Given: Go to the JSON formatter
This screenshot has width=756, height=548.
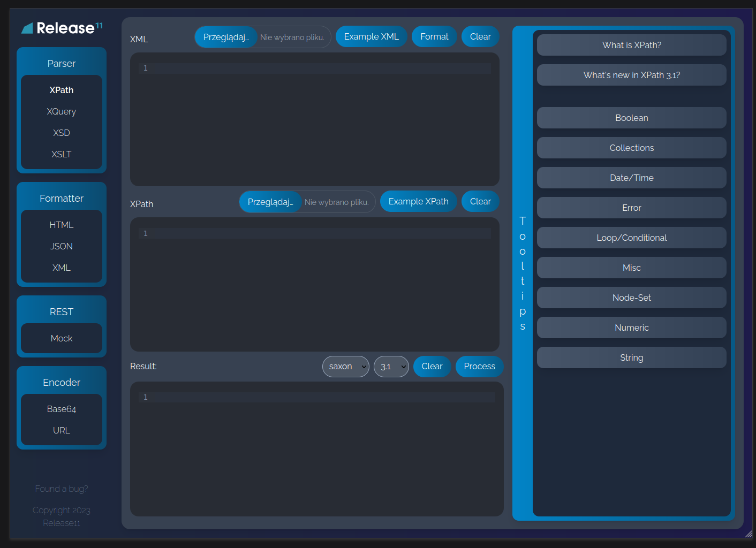Looking at the screenshot, I should coord(62,246).
